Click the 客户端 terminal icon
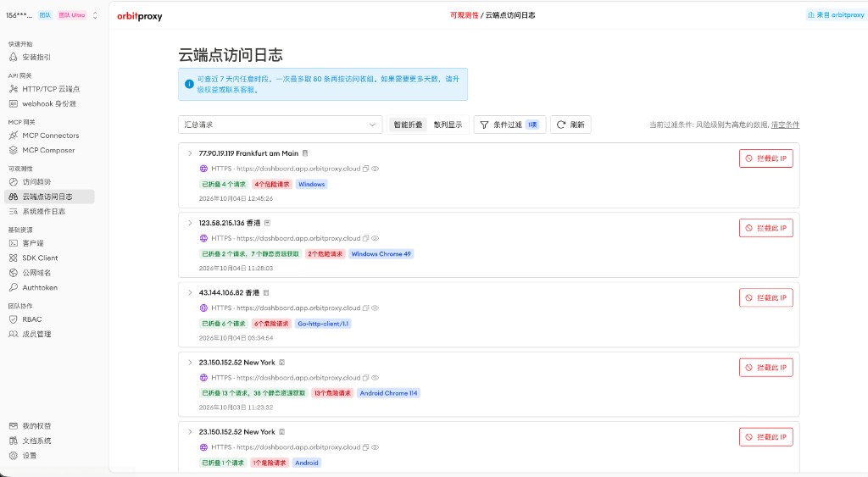The height and width of the screenshot is (477, 868). pos(14,243)
